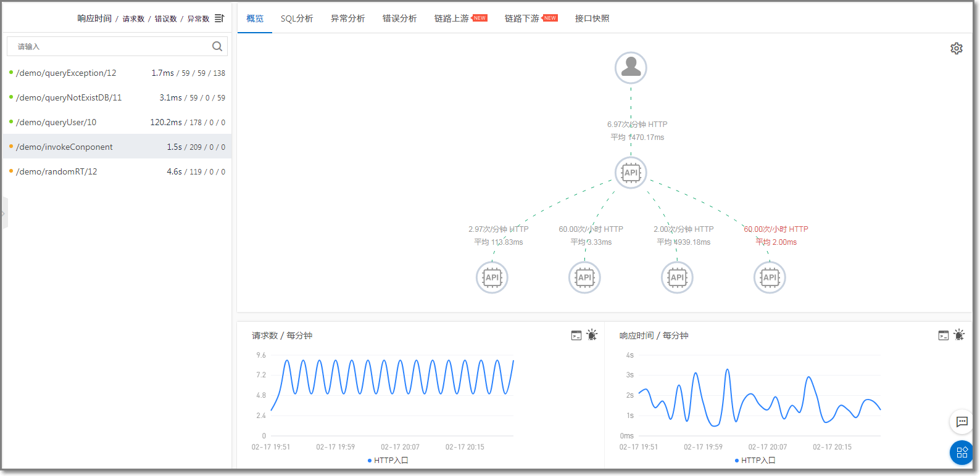Click the 3.1ms / 59 / 0 / 59 metrics

[192, 97]
